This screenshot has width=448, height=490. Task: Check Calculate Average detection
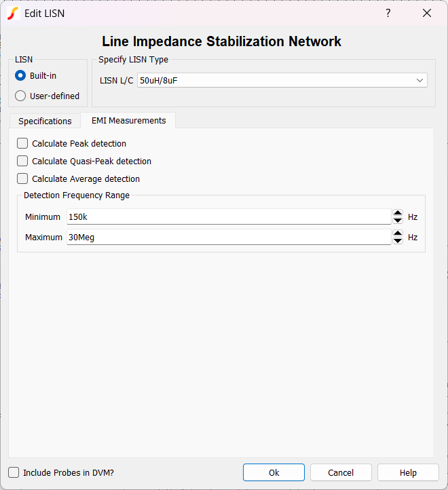pyautogui.click(x=22, y=179)
